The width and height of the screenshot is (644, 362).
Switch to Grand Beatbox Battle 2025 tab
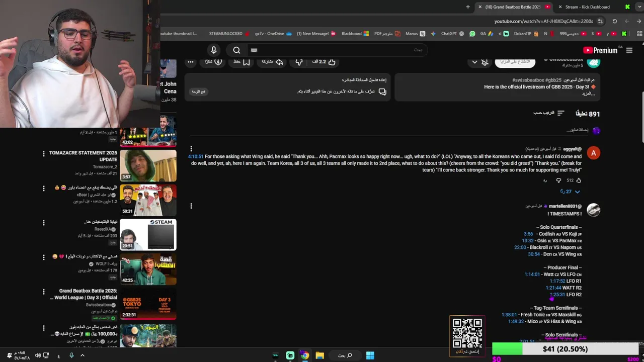pyautogui.click(x=513, y=7)
